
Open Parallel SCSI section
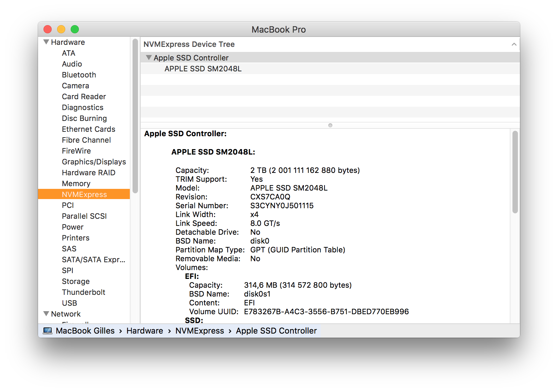tap(84, 216)
